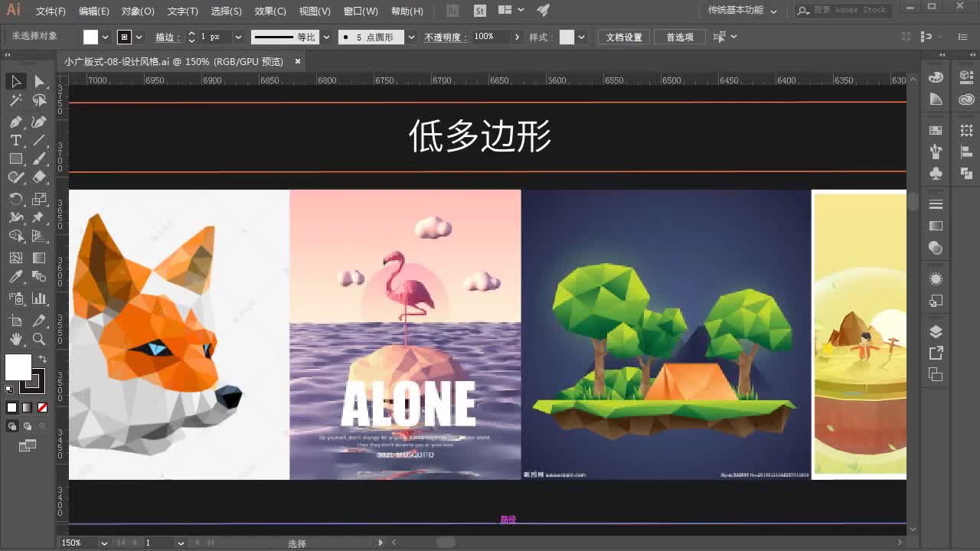Set paint type to Gradient

click(x=27, y=408)
